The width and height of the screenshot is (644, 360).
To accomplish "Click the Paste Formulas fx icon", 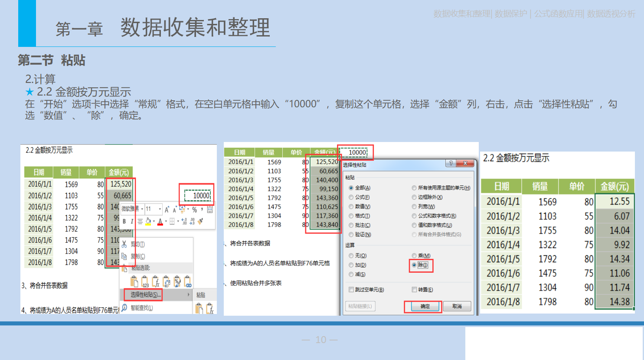I will [x=156, y=282].
